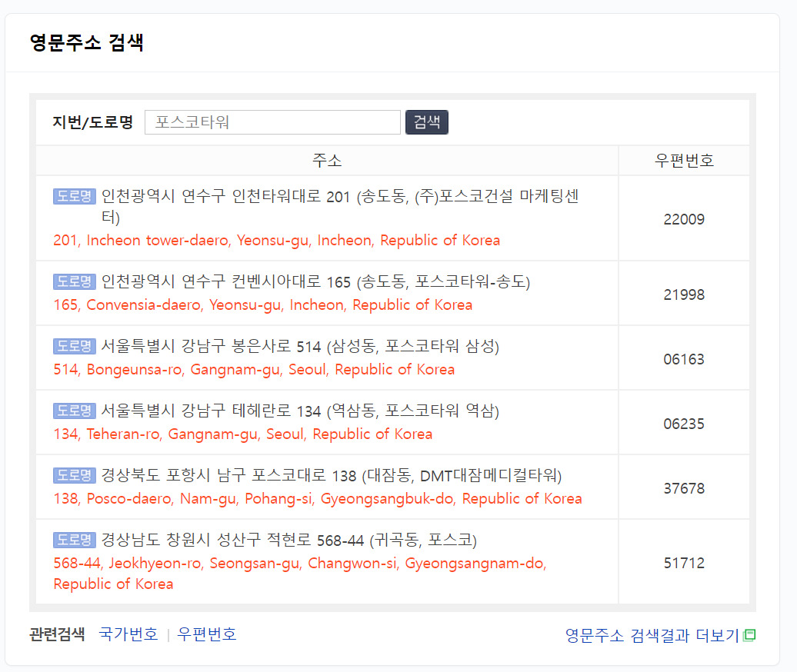This screenshot has height=672, width=797.
Task: Click the 도로명 badge for 적현로 568-44
Action: [74, 540]
